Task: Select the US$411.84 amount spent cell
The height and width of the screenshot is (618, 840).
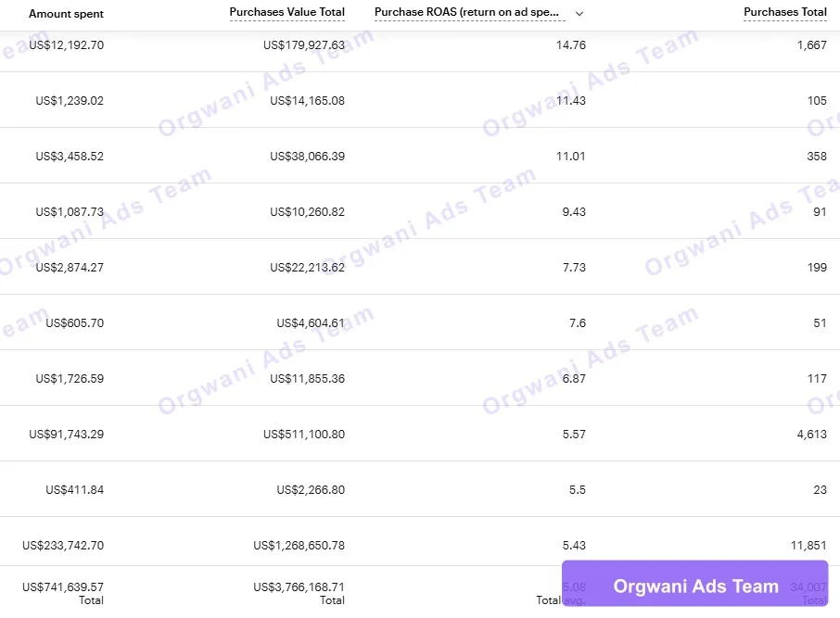Action: click(x=74, y=490)
